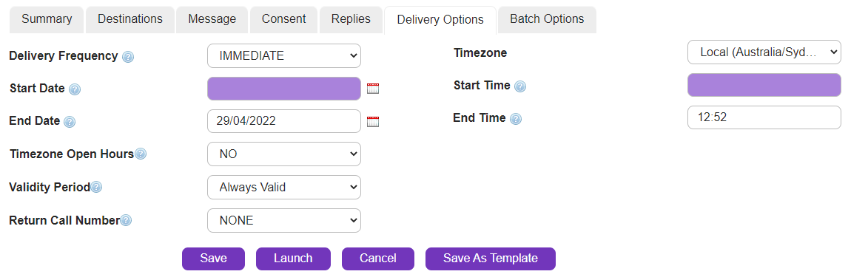Click the Timezone Open Hours help icon
Image resolution: width=868 pixels, height=277 pixels.
[x=141, y=154]
